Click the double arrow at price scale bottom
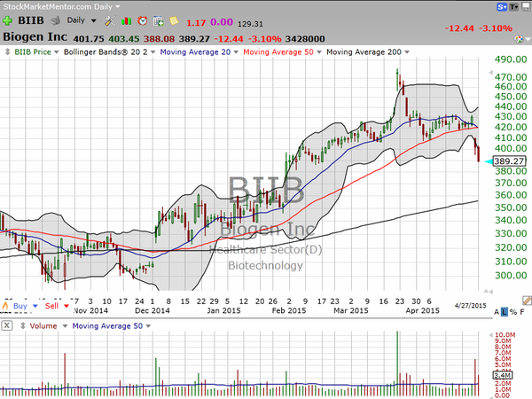The width and height of the screenshot is (532, 399). tap(489, 291)
